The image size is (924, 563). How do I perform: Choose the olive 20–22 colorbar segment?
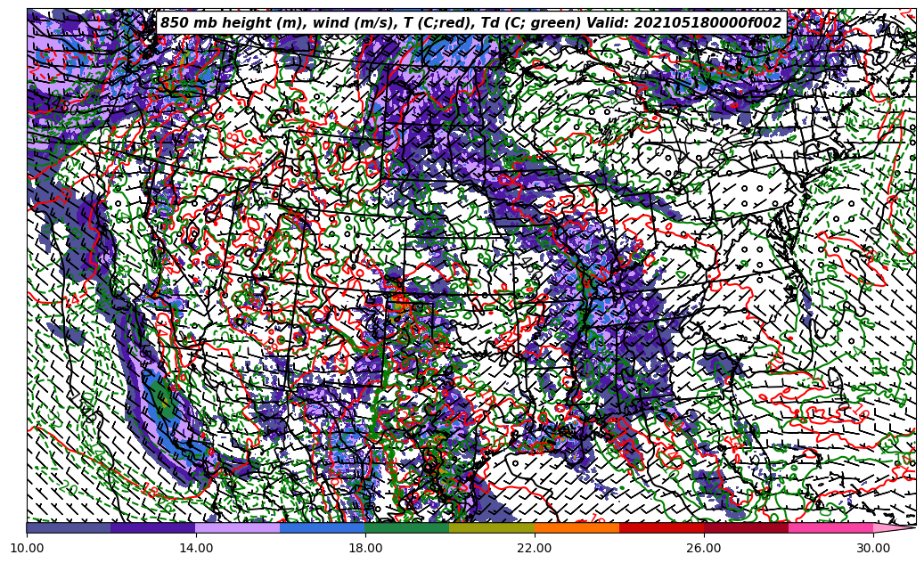492,527
